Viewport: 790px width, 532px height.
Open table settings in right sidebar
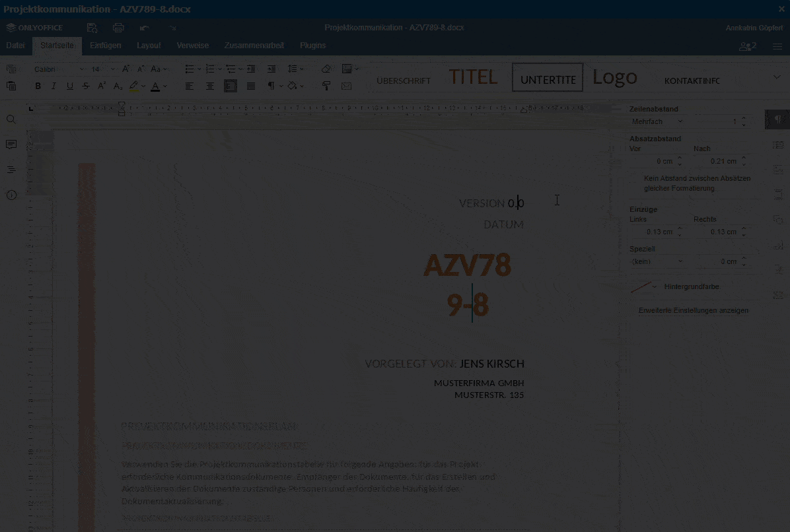(778, 145)
